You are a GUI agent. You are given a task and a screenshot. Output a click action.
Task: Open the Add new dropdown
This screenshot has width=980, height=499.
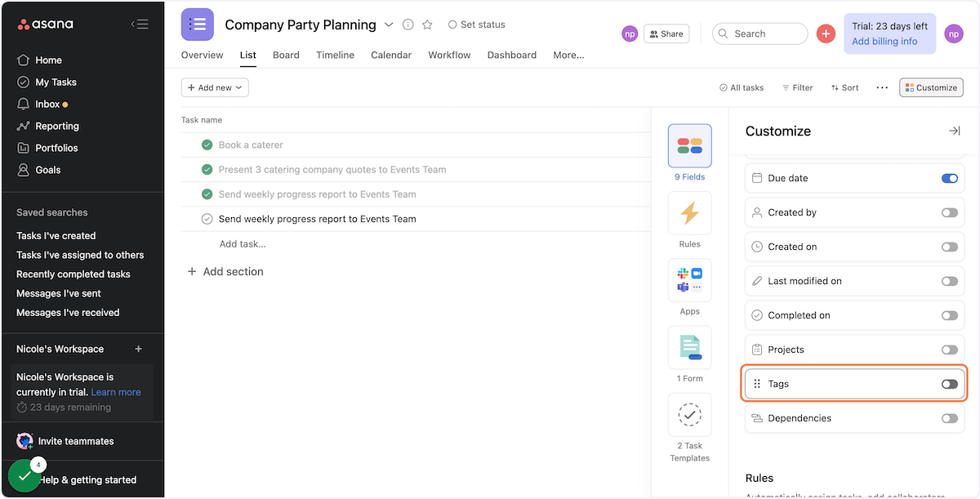pyautogui.click(x=215, y=87)
